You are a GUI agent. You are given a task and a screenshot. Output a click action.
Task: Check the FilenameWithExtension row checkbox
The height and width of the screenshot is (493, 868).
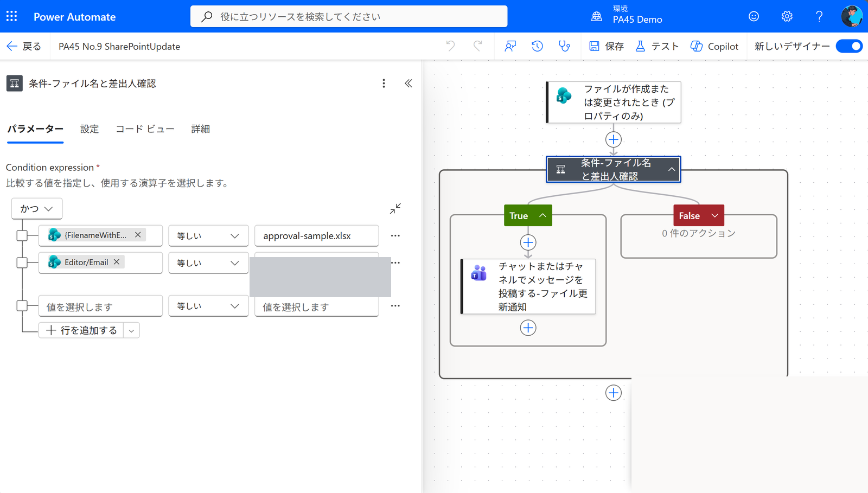(x=22, y=235)
